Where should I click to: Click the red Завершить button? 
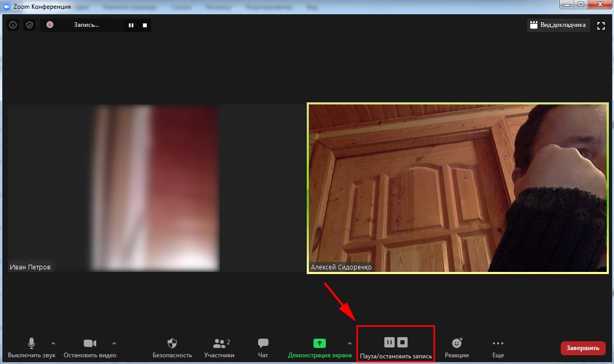[x=582, y=348]
